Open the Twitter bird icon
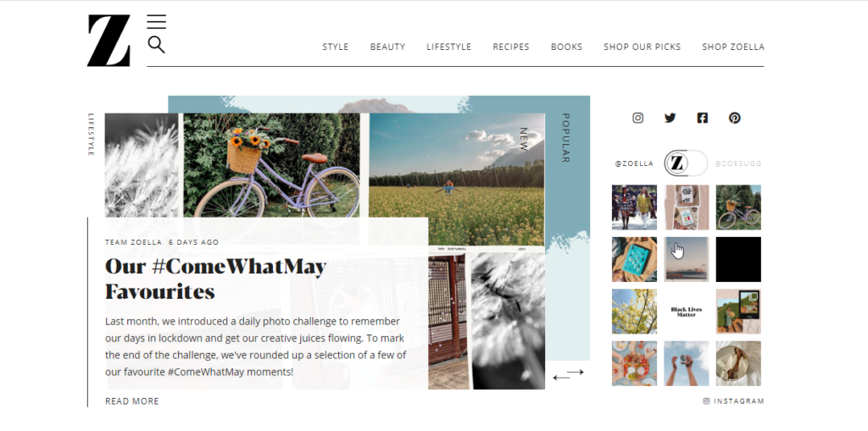This screenshot has height=431, width=868. (x=670, y=118)
